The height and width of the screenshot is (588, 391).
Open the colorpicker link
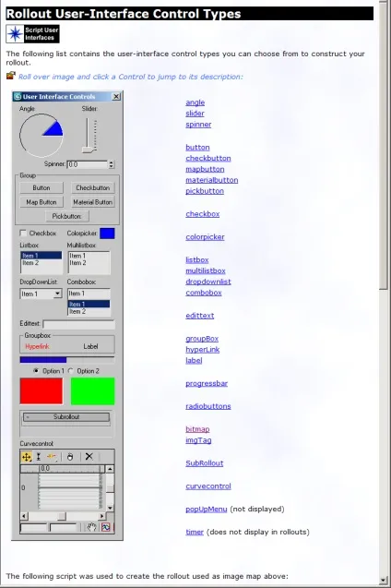pos(206,236)
